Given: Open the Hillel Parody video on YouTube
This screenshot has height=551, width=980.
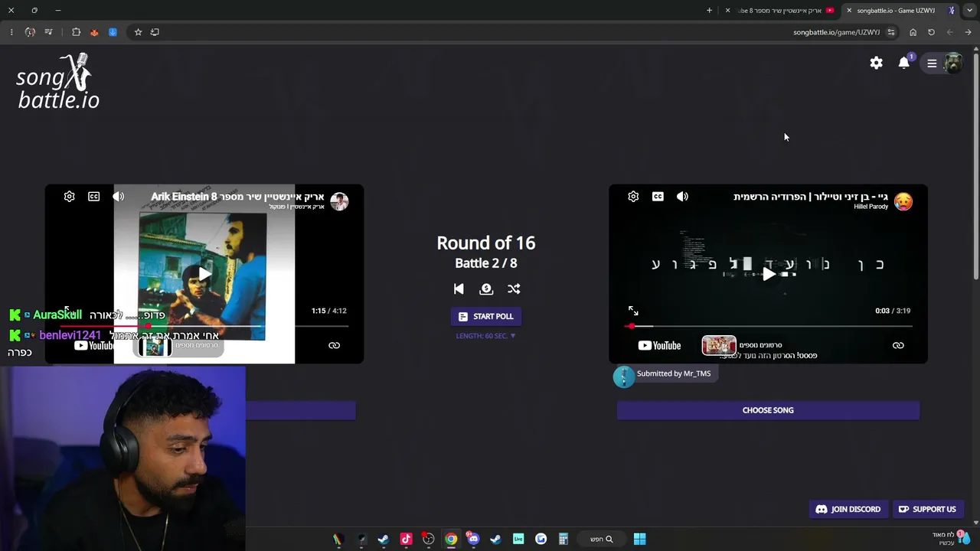Looking at the screenshot, I should point(659,346).
